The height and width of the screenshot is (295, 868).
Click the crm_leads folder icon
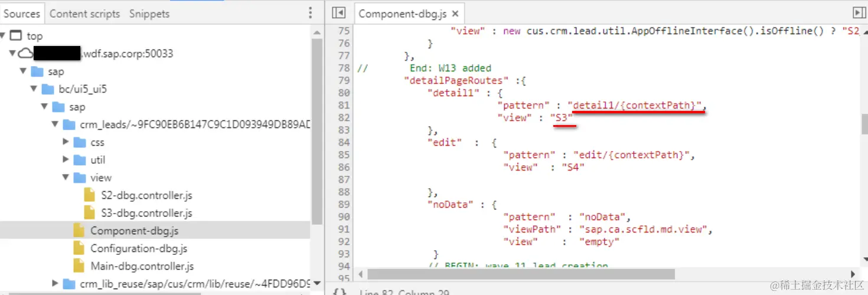[x=69, y=124]
